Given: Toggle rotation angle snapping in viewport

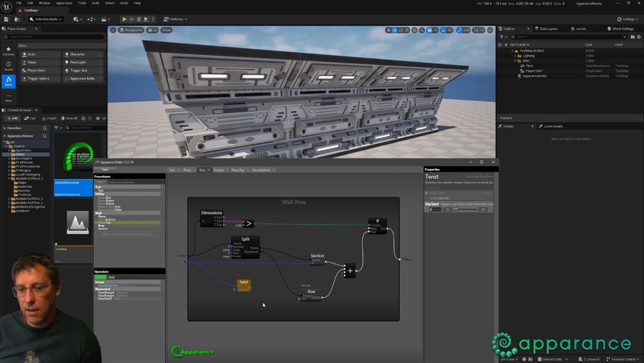Looking at the screenshot, I should coord(444,30).
